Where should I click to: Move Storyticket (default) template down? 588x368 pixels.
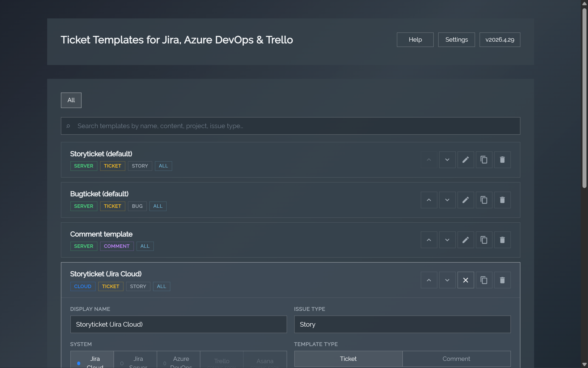point(447,160)
